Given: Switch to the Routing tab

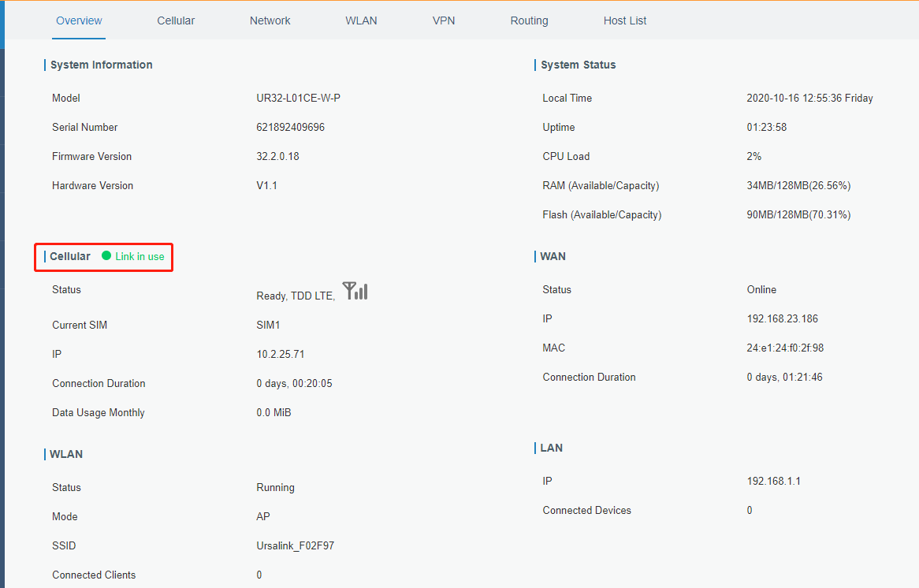Looking at the screenshot, I should pos(529,20).
